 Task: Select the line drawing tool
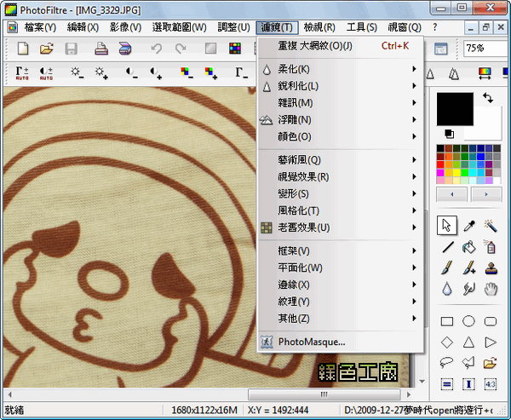448,247
